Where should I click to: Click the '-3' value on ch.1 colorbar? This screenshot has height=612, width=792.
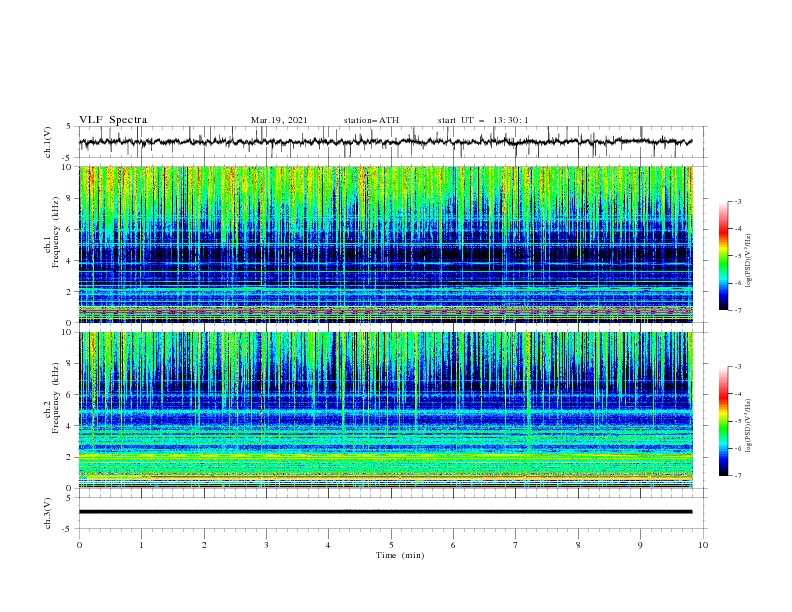point(737,201)
